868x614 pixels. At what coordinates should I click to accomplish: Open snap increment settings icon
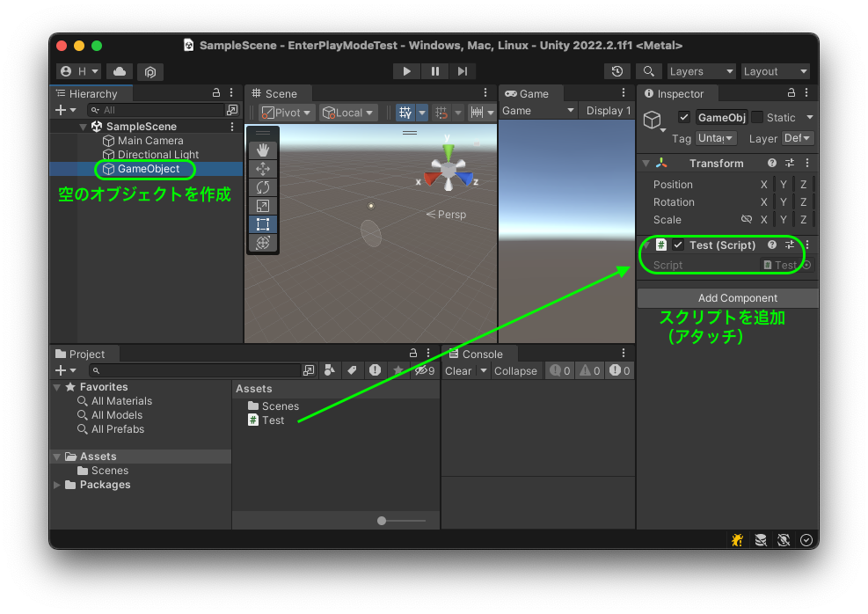click(x=477, y=113)
